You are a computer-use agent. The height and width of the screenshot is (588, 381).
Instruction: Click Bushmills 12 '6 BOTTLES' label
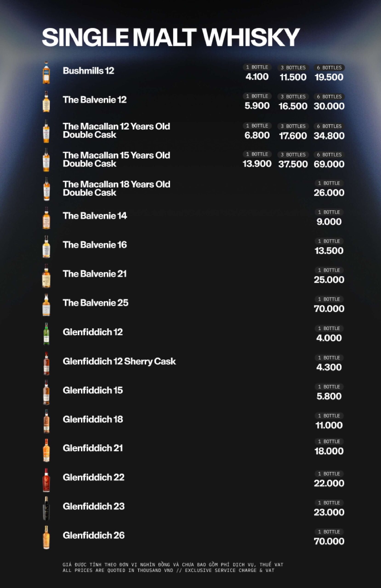click(x=329, y=68)
